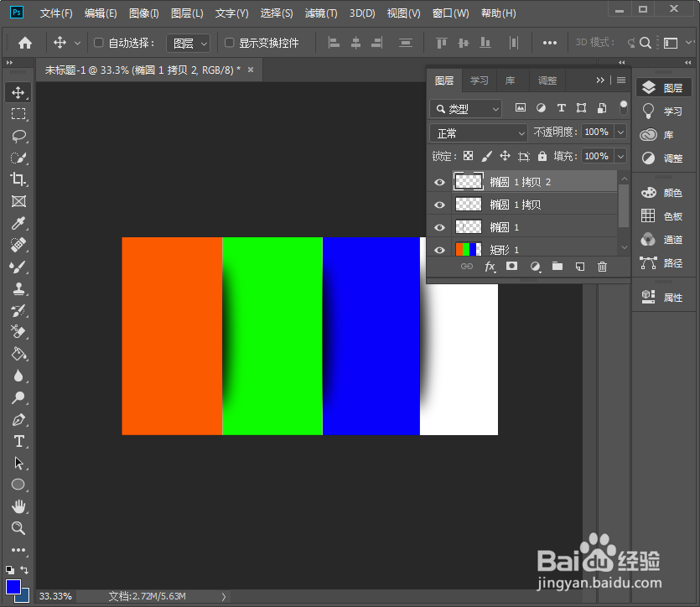Toggle lock all for layer
Screen dimensions: 700x607
pyautogui.click(x=542, y=156)
